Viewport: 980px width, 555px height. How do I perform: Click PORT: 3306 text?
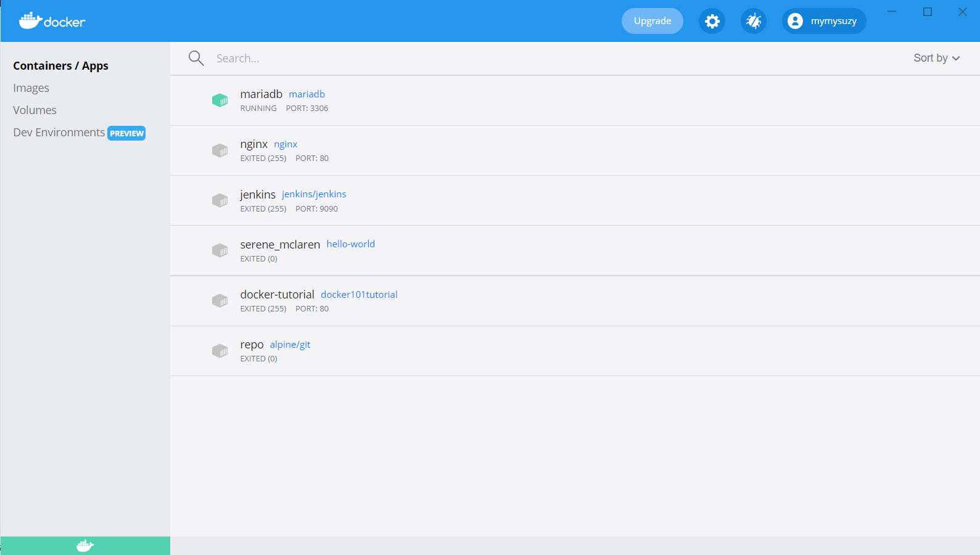pyautogui.click(x=307, y=108)
